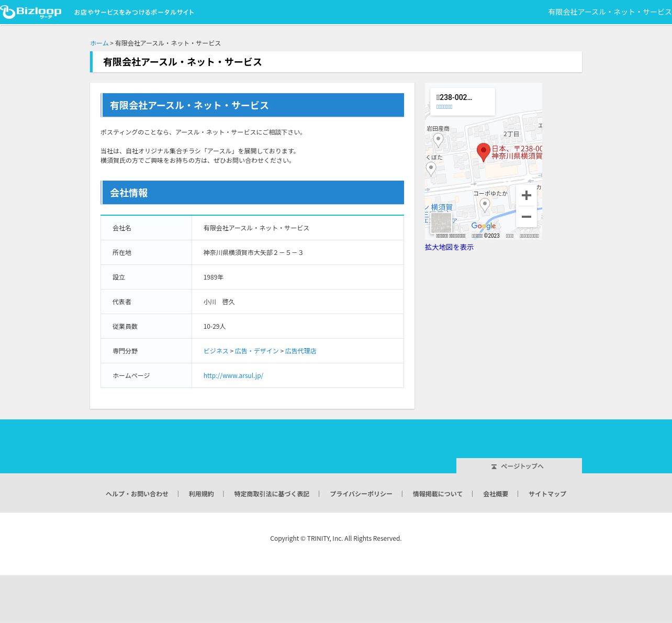Viewport: 672px width, 623px height.
Task: Click the 1989年 establishment value
Action: pyautogui.click(x=214, y=277)
